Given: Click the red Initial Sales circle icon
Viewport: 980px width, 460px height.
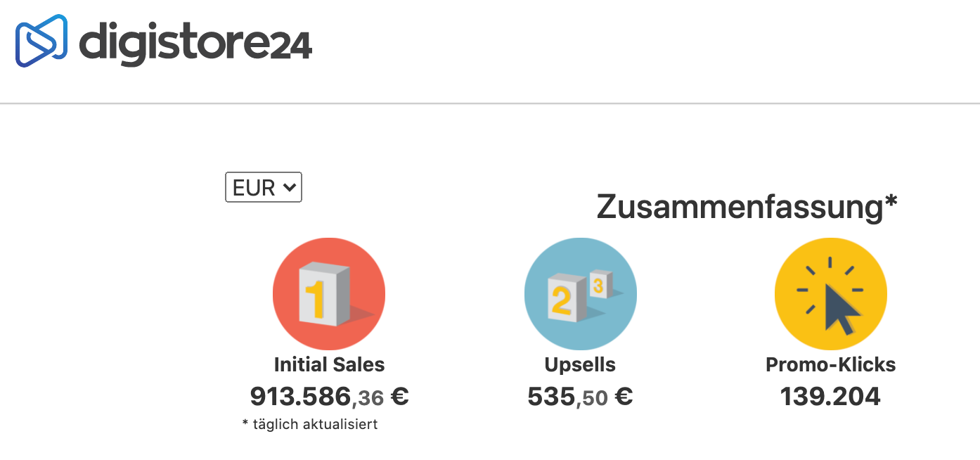Looking at the screenshot, I should tap(328, 294).
